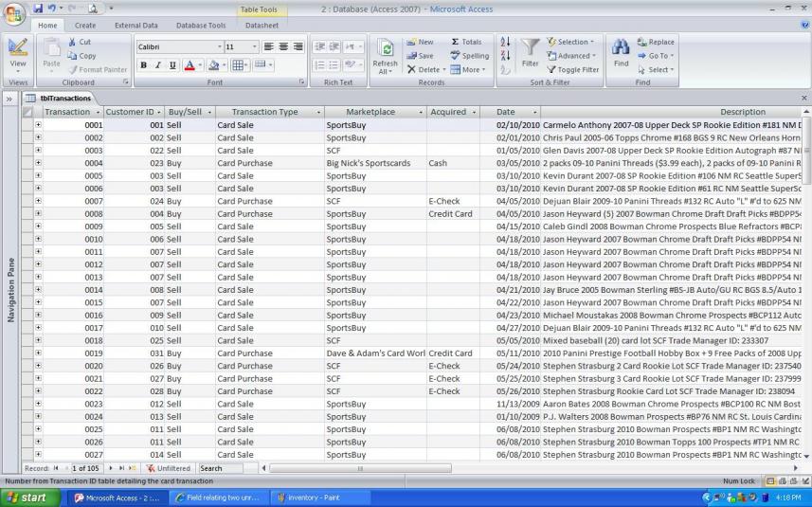Switch to the Database Tools tab
The height and width of the screenshot is (507, 812).
tap(201, 26)
